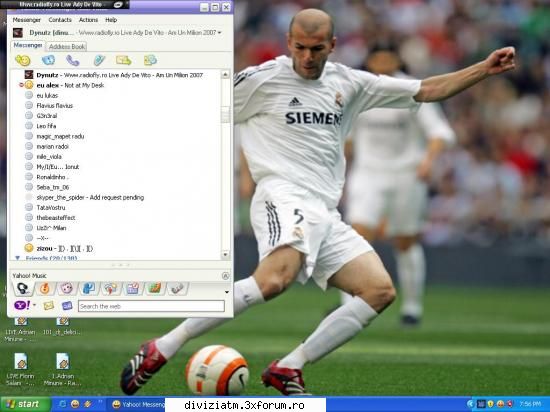Screen dimensions: 550x412
Task: Open the plugin tabs overflow dropdown arrow
Action: point(227,292)
